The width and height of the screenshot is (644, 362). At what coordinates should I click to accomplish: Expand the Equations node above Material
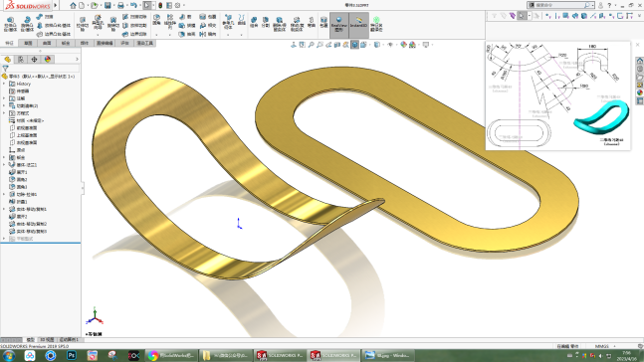5,113
